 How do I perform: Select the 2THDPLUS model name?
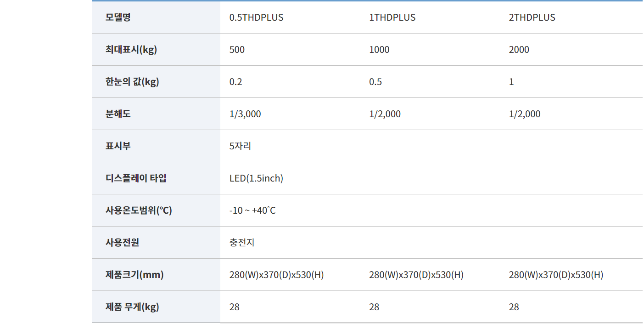click(x=532, y=17)
